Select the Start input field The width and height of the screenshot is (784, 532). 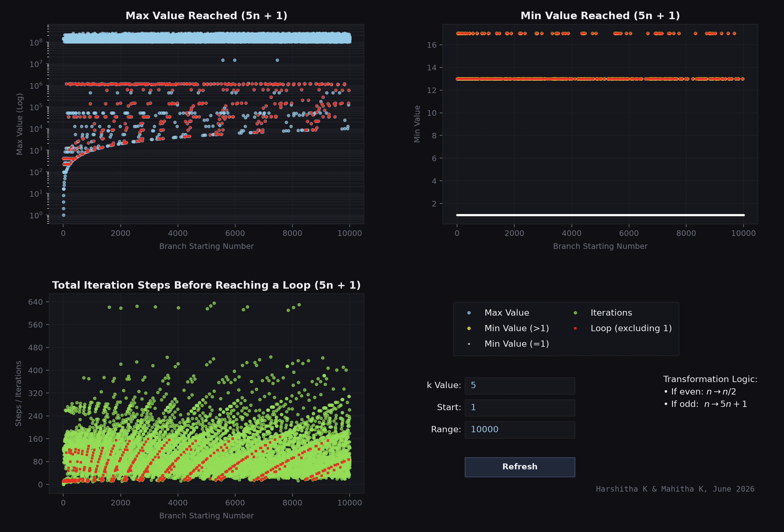[520, 408]
